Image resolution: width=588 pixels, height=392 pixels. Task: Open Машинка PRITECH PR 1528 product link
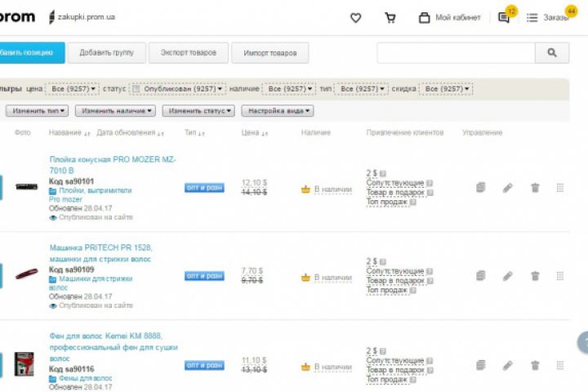[100, 253]
